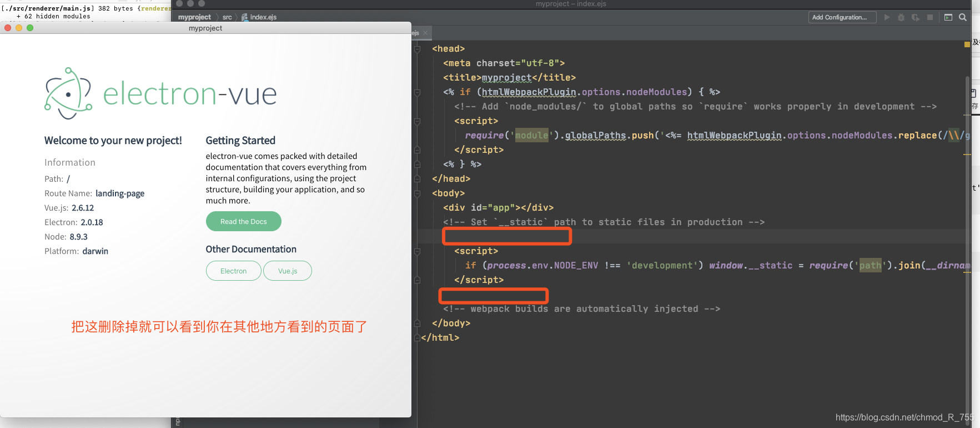Click Add Configuration... button
This screenshot has height=428, width=980.
(842, 17)
